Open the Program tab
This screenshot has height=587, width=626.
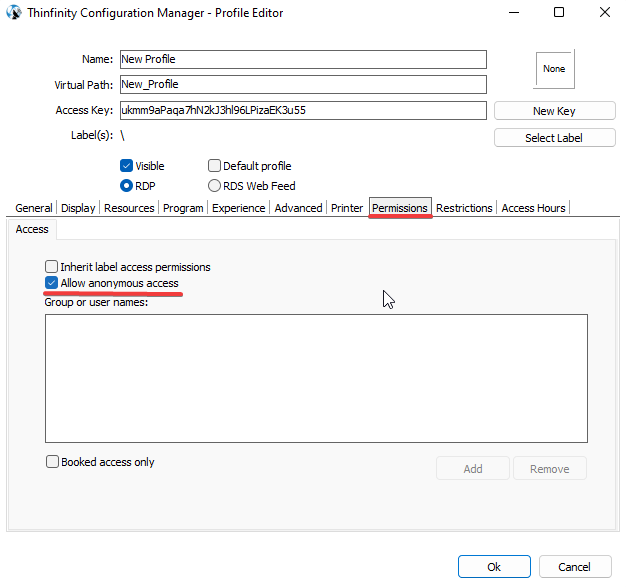coord(183,208)
